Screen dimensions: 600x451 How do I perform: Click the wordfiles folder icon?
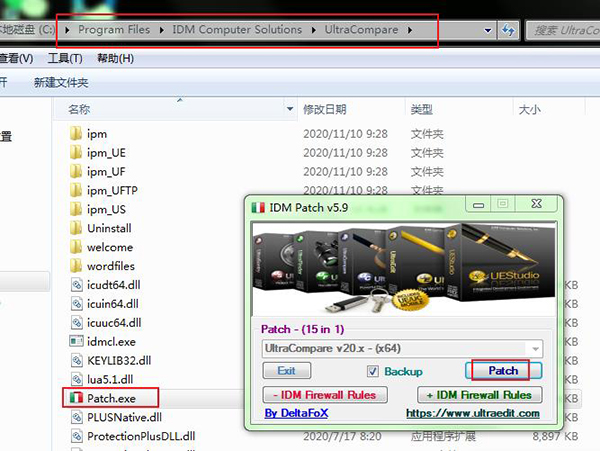(76, 266)
